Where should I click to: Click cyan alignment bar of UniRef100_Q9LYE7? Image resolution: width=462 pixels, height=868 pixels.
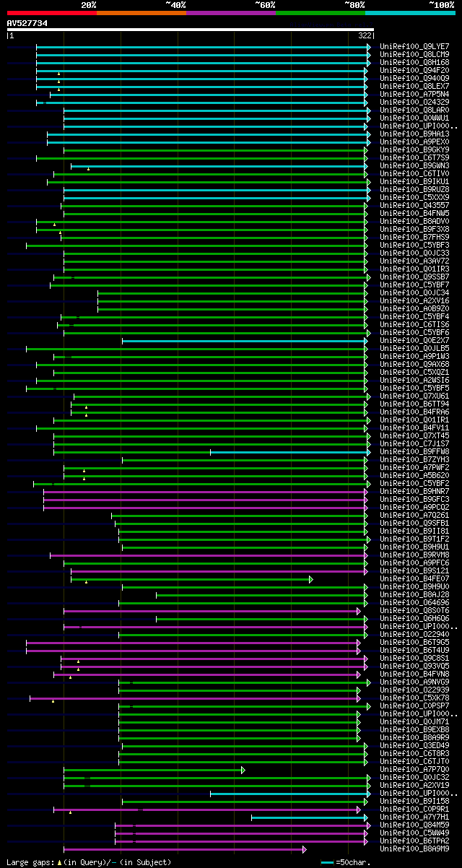tap(203, 46)
